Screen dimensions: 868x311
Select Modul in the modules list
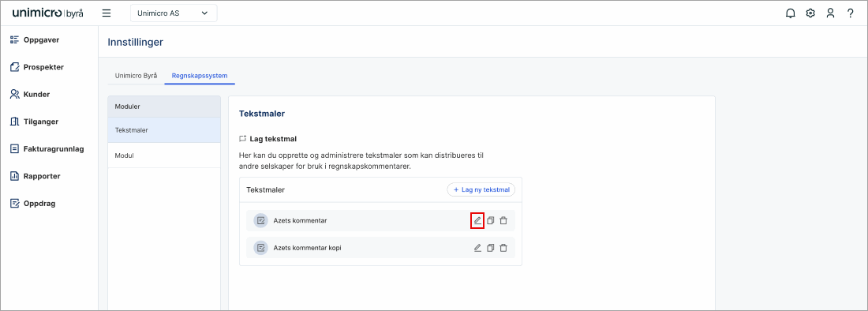point(164,155)
